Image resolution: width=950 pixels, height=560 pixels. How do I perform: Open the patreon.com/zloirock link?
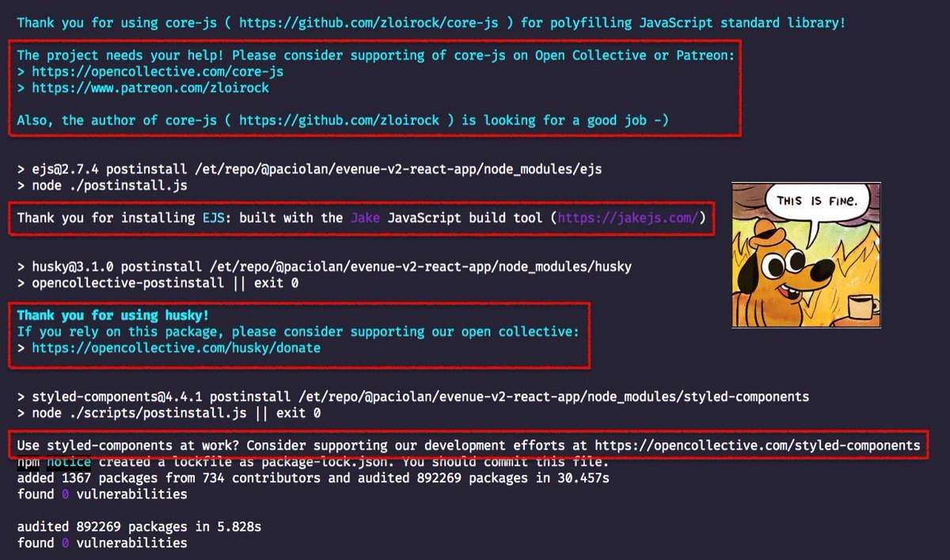[x=150, y=88]
